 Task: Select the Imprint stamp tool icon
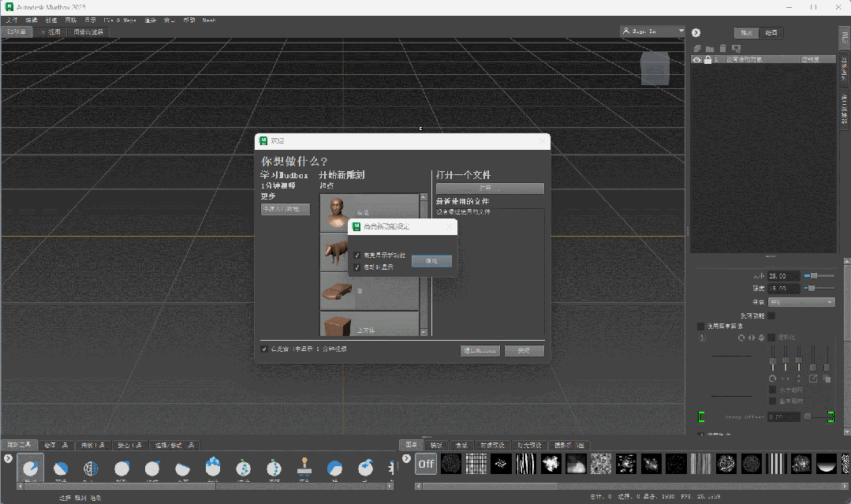[304, 467]
